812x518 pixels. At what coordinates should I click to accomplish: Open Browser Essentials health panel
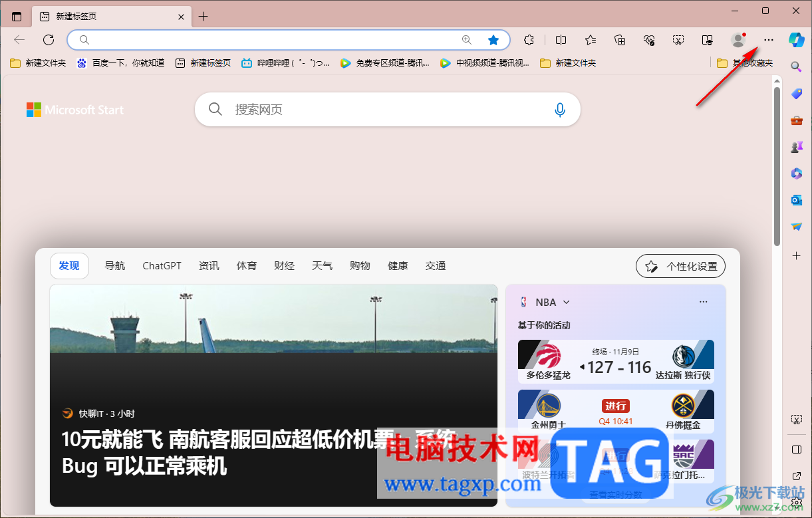[648, 40]
